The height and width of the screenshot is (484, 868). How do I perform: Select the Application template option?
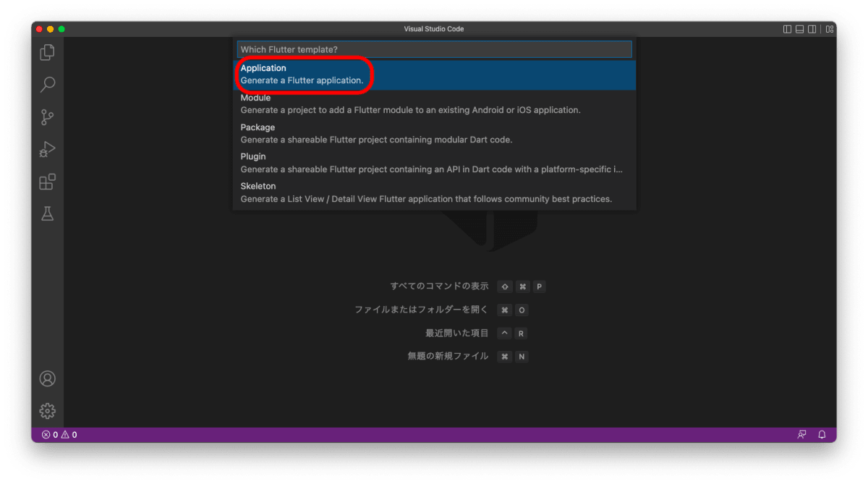[x=434, y=75]
